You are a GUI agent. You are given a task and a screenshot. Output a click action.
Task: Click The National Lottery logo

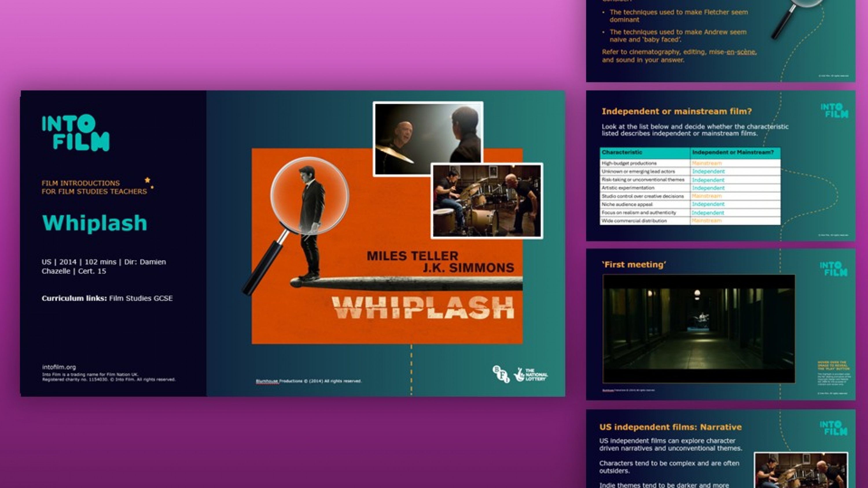click(531, 374)
